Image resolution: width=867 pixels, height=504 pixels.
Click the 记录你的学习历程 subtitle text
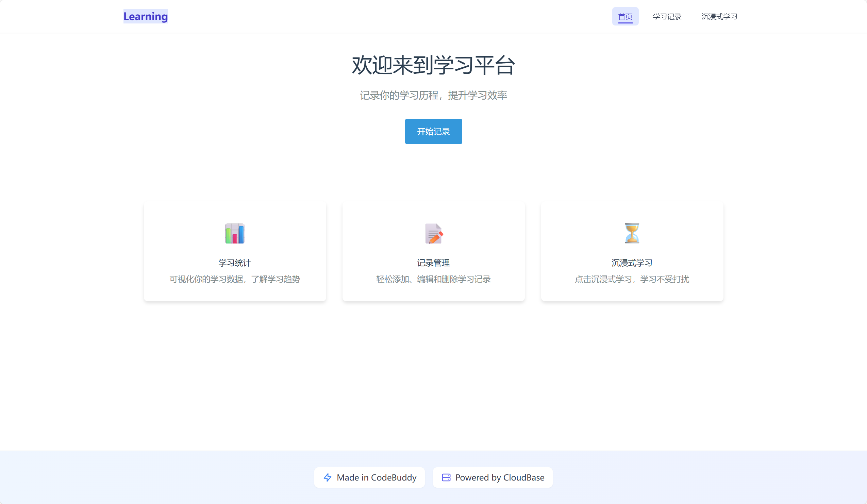click(x=433, y=95)
